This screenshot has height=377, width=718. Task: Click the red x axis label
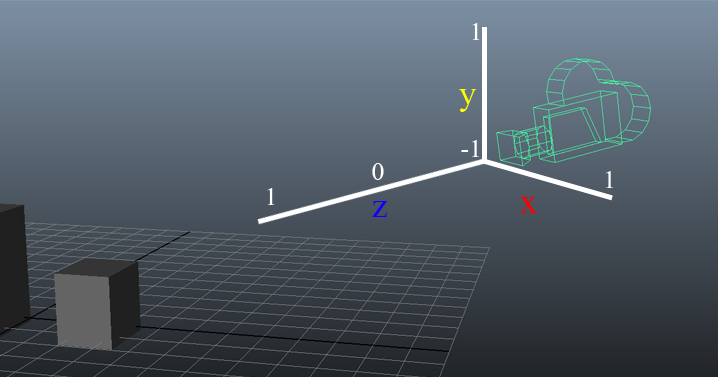click(528, 204)
